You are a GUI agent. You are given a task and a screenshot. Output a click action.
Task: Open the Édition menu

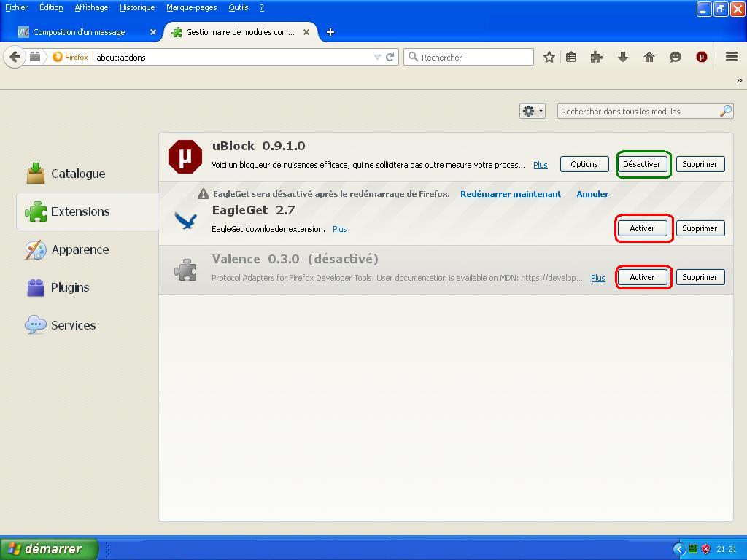[x=51, y=7]
